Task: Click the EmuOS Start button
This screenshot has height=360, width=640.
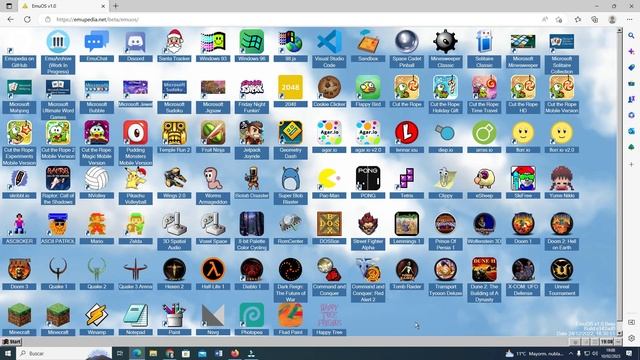Action: [x=11, y=342]
